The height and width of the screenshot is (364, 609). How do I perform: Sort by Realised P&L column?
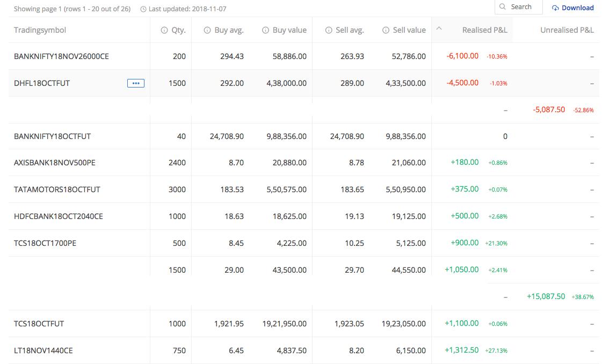pyautogui.click(x=485, y=30)
